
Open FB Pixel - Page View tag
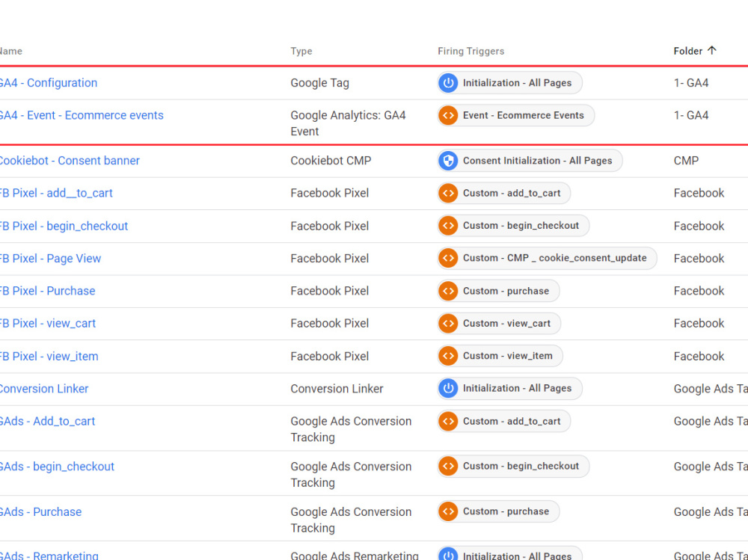(50, 259)
